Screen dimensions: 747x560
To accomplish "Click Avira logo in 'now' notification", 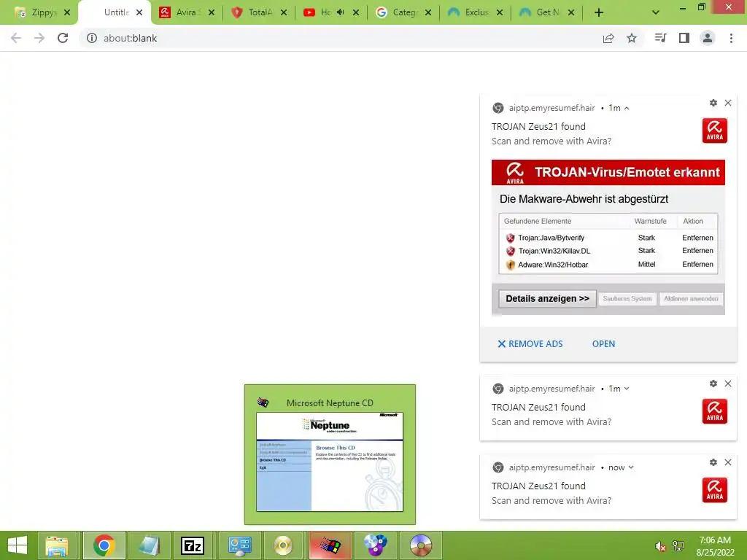I will click(715, 490).
